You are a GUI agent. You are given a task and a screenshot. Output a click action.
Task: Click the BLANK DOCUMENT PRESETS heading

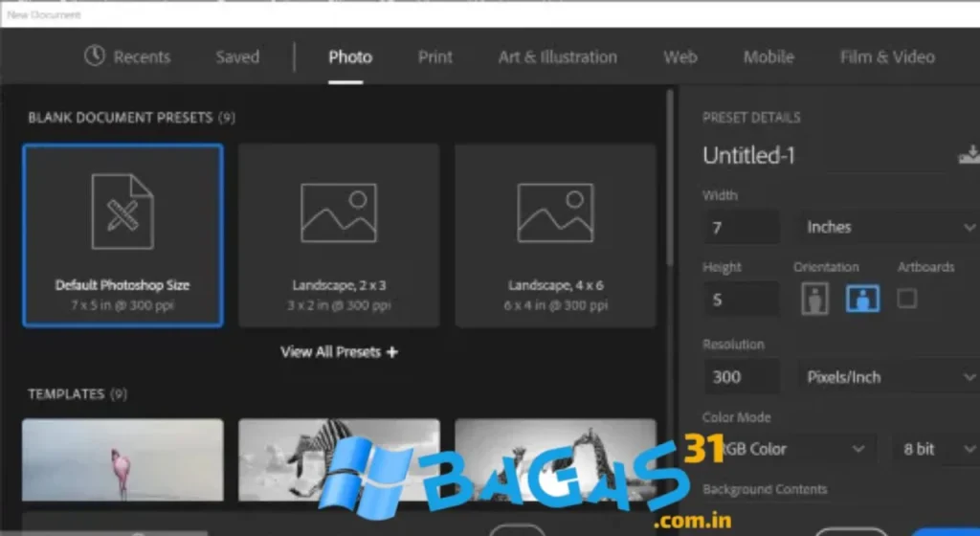click(131, 118)
